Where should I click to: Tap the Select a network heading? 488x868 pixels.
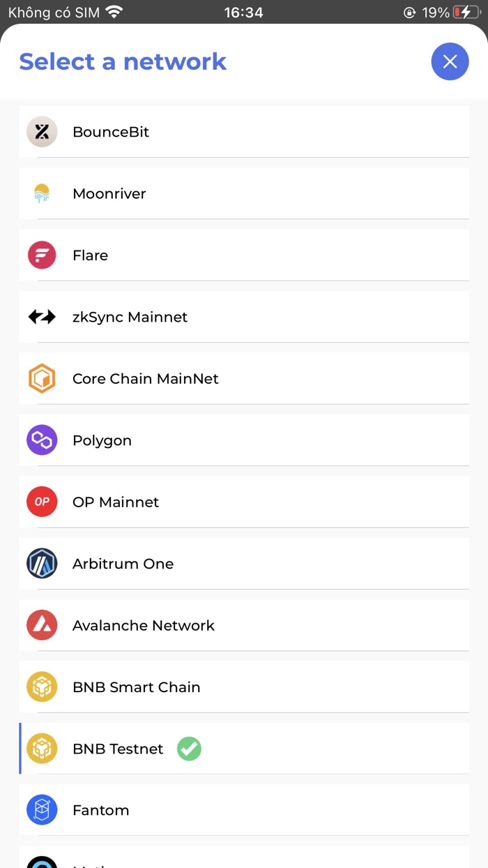(x=123, y=61)
